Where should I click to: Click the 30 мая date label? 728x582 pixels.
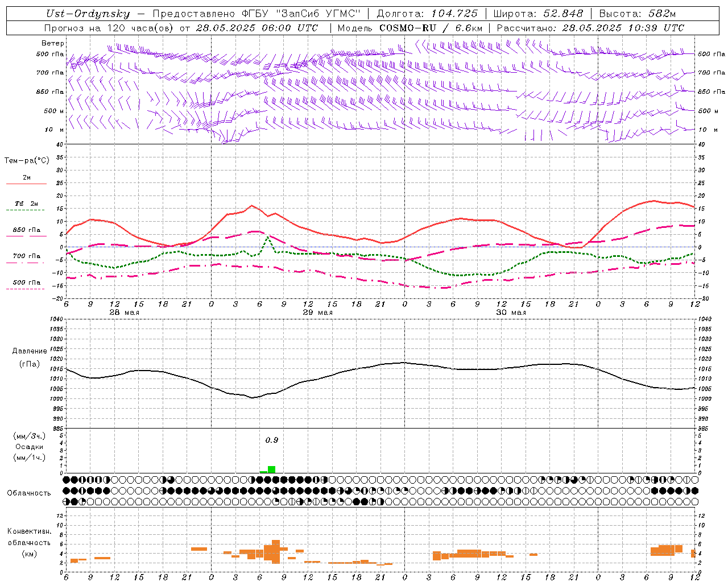(511, 313)
